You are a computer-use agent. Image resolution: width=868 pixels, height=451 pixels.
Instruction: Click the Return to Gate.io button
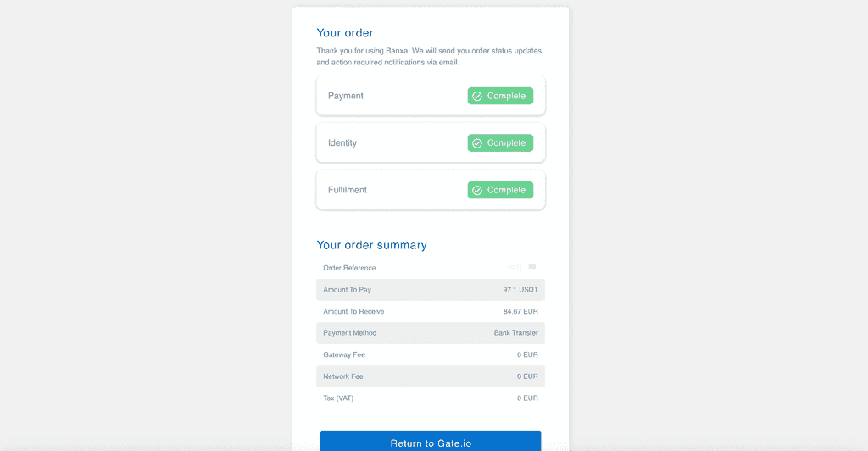tap(430, 443)
